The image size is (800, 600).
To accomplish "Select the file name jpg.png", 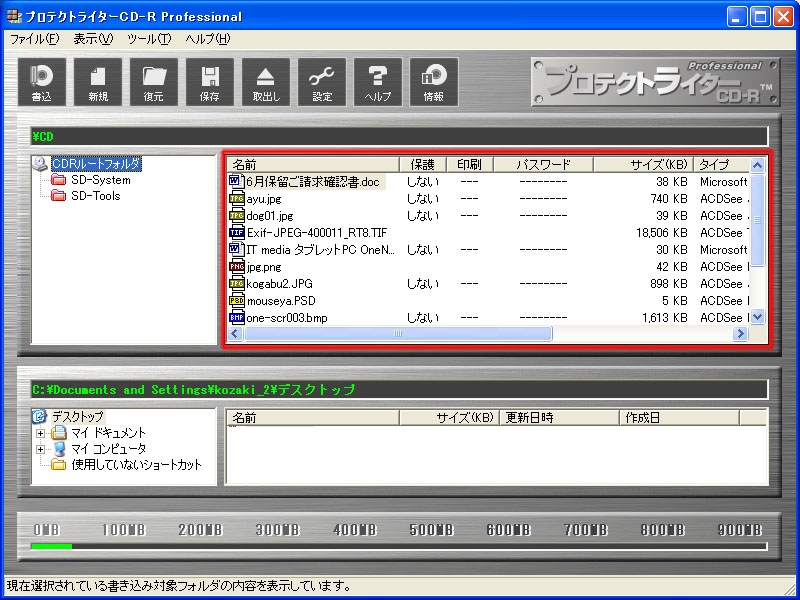I will 264,267.
